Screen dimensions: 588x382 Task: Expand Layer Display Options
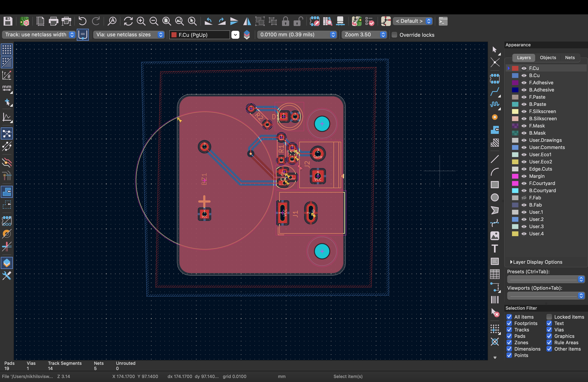(536, 262)
